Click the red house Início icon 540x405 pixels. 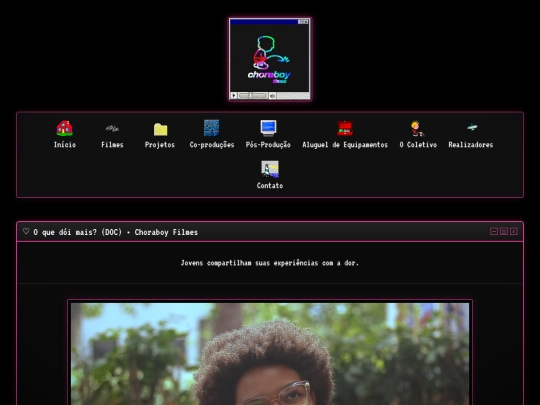tap(64, 128)
